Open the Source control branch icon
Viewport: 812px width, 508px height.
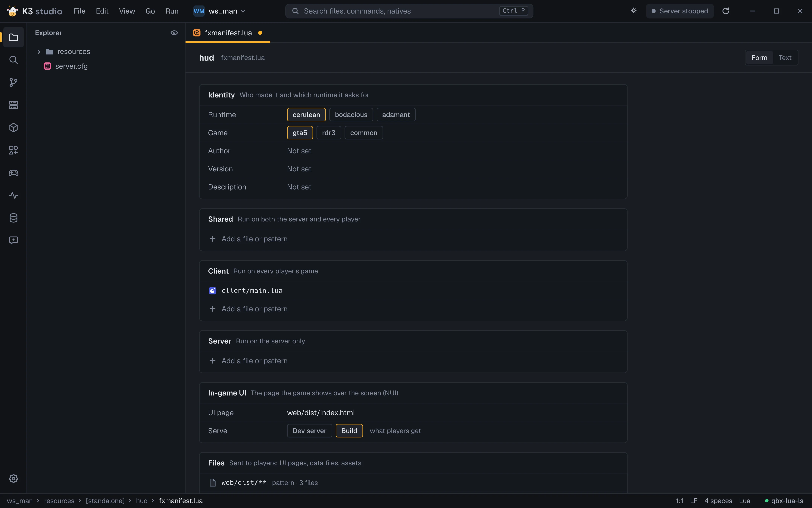(13, 82)
